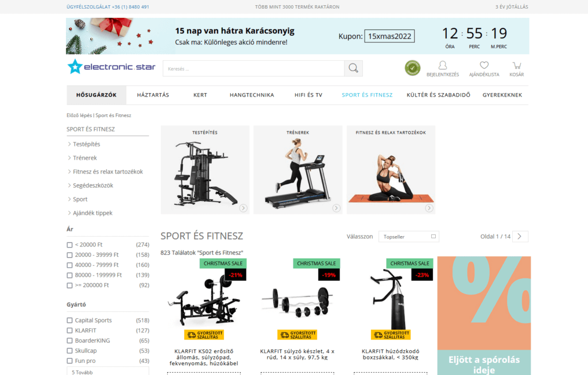Image resolution: width=588 pixels, height=375 pixels.
Task: Click the Előző lépés breadcrumb link
Action: point(79,115)
